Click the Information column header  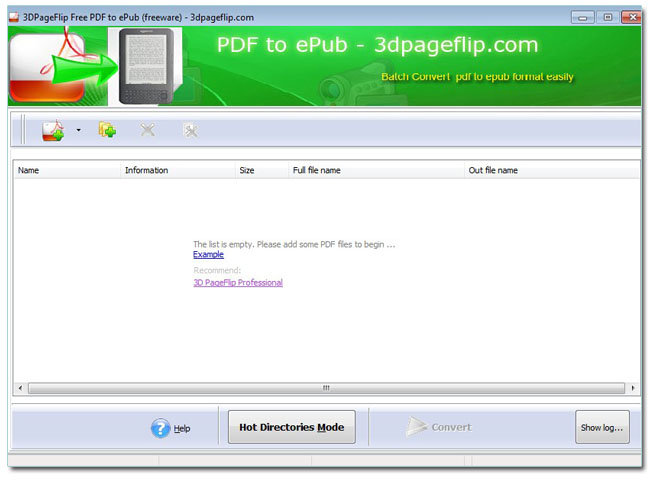pos(178,170)
